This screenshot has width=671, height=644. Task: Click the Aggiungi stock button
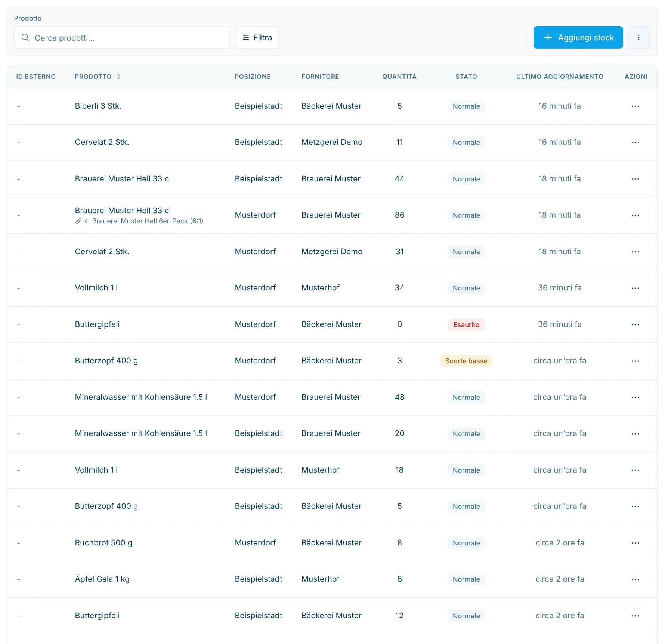(578, 37)
